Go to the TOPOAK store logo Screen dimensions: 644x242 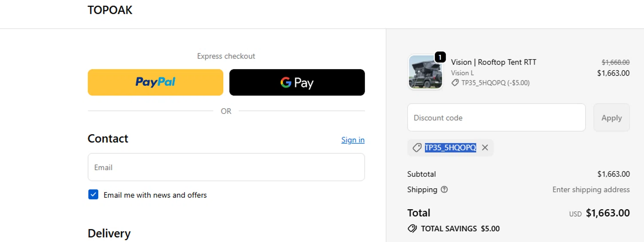pos(110,10)
